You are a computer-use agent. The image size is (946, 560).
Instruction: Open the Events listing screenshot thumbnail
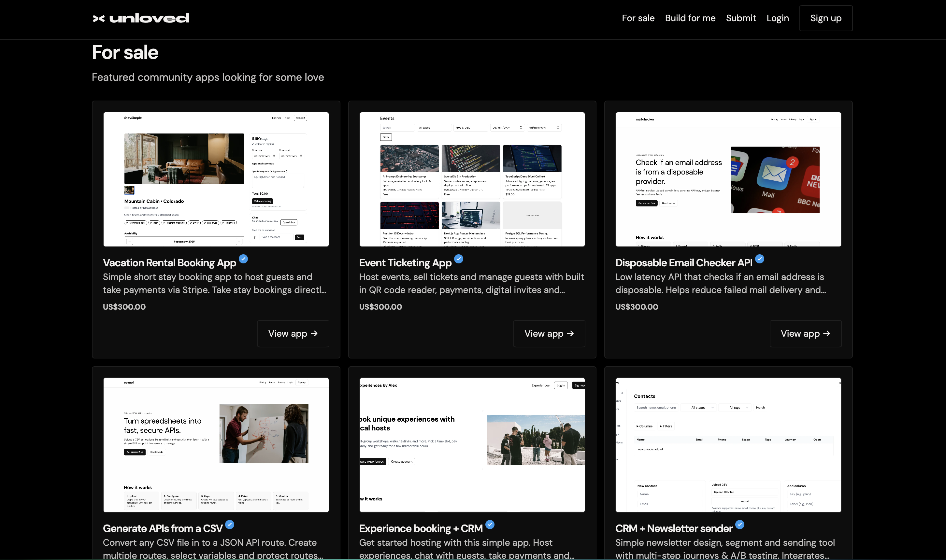472,179
